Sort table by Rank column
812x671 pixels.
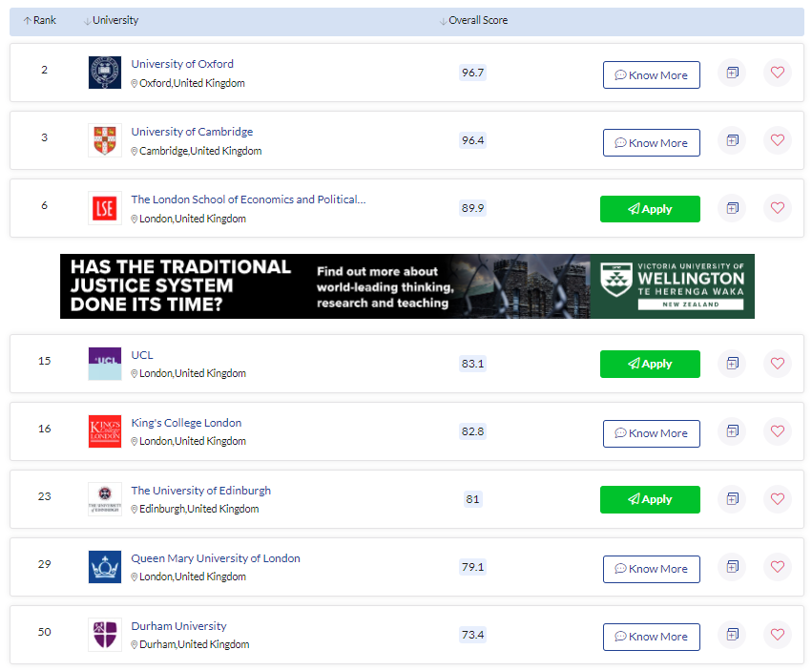(39, 21)
